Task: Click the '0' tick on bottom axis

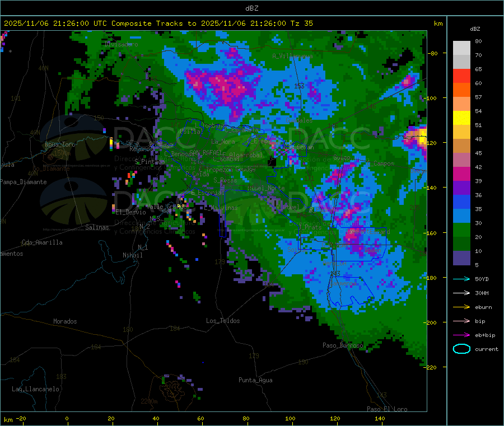Action: (67, 418)
